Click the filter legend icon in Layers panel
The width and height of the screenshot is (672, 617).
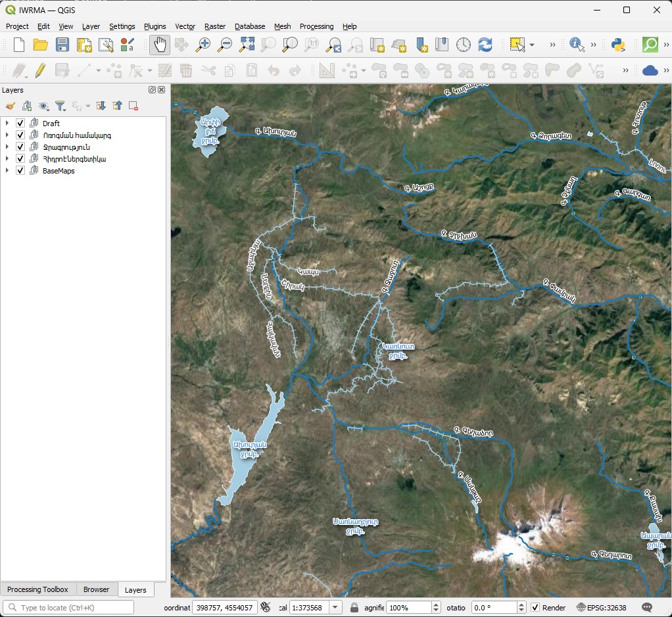[60, 106]
